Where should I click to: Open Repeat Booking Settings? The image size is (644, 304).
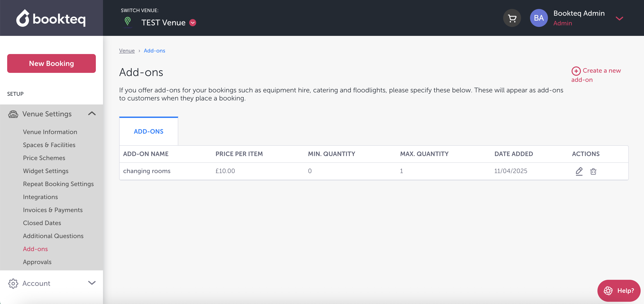click(58, 184)
